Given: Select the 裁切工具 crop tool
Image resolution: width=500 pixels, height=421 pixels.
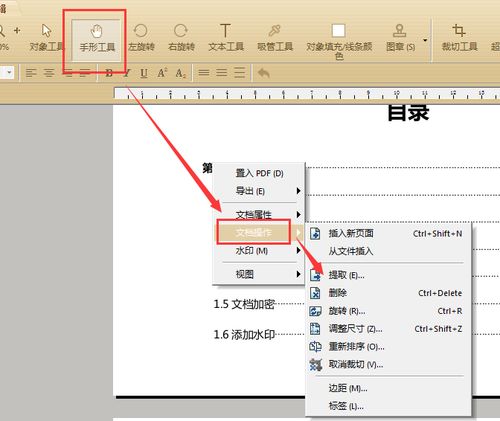Looking at the screenshot, I should coord(459,37).
